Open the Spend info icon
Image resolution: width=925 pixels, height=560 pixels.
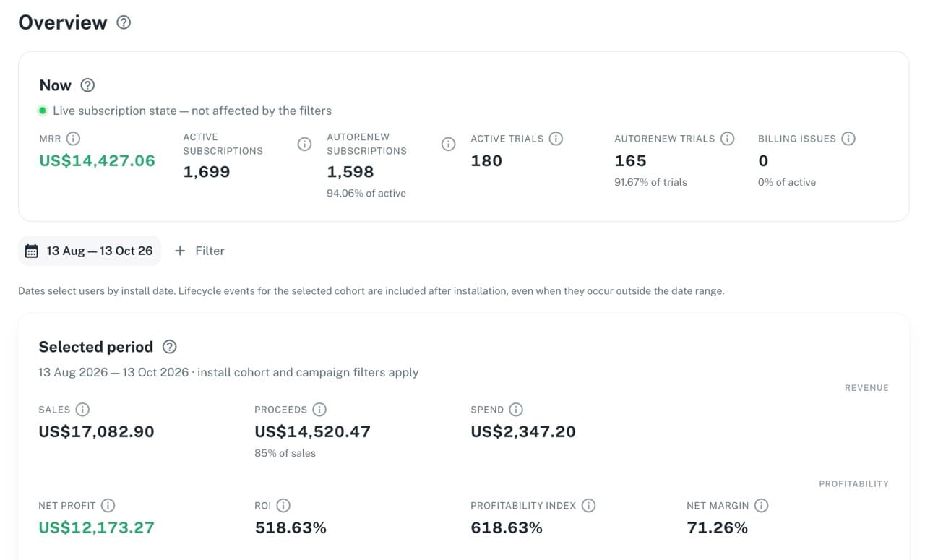[x=516, y=409]
